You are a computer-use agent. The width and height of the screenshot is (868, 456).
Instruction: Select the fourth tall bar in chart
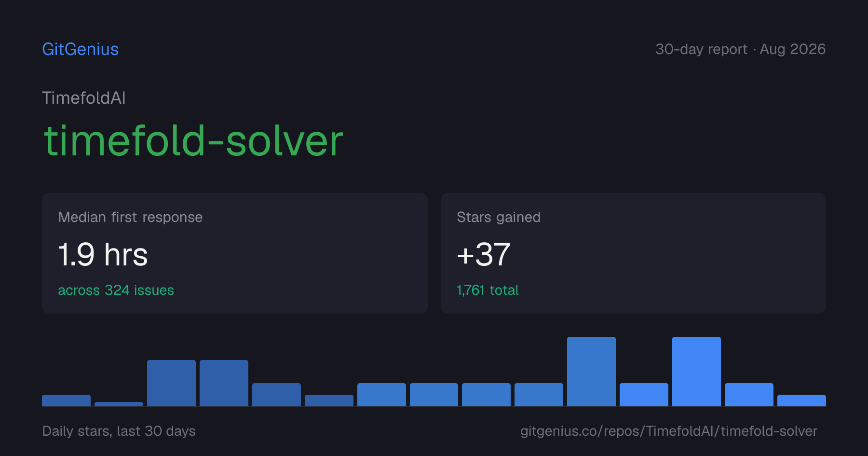pyautogui.click(x=224, y=383)
